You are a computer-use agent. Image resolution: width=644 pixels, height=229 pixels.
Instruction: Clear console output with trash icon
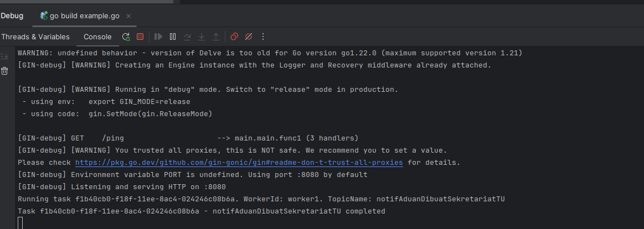pos(4,71)
